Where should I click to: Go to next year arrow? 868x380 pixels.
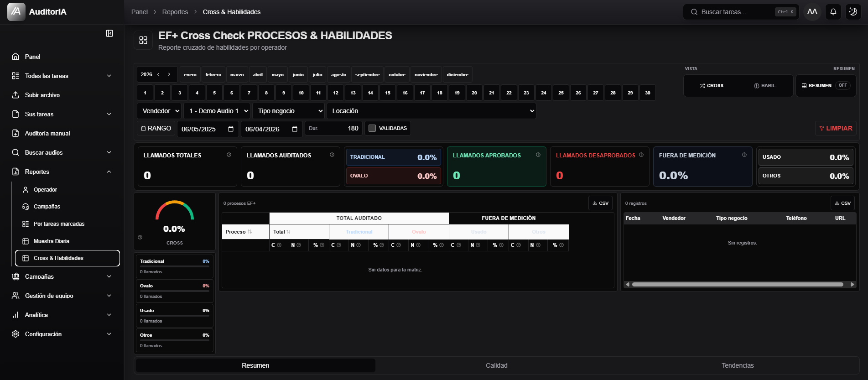click(x=169, y=74)
